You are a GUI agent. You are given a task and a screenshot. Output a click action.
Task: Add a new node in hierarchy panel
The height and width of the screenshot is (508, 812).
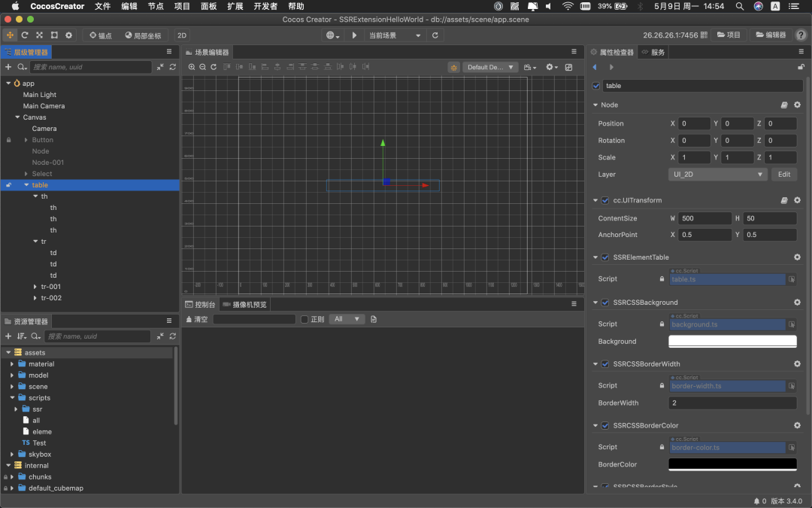tap(8, 67)
